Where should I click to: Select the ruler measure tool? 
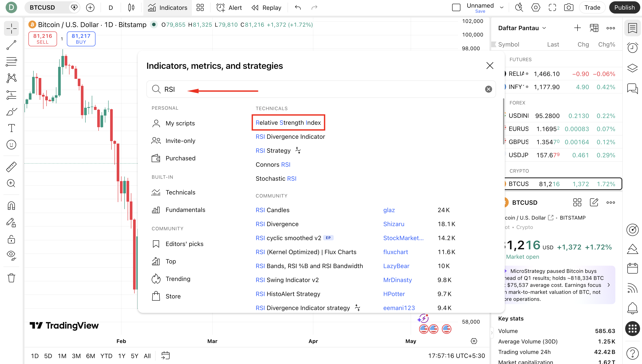[11, 167]
